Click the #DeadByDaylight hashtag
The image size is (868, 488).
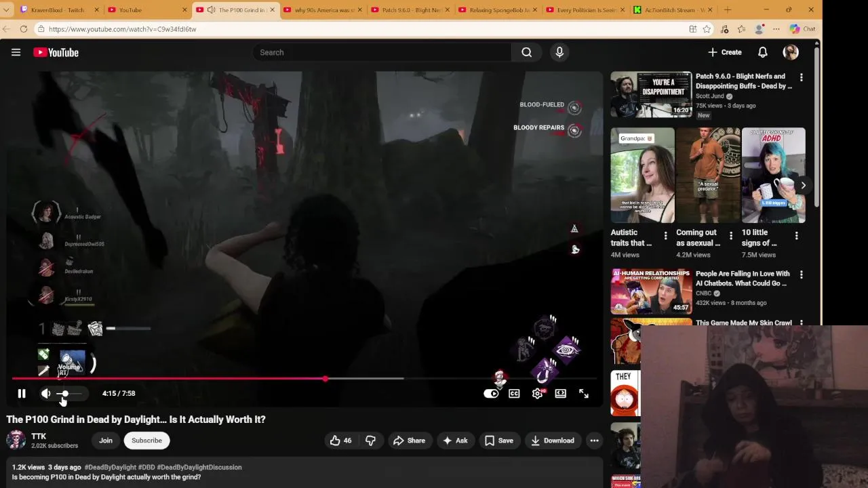(110, 467)
